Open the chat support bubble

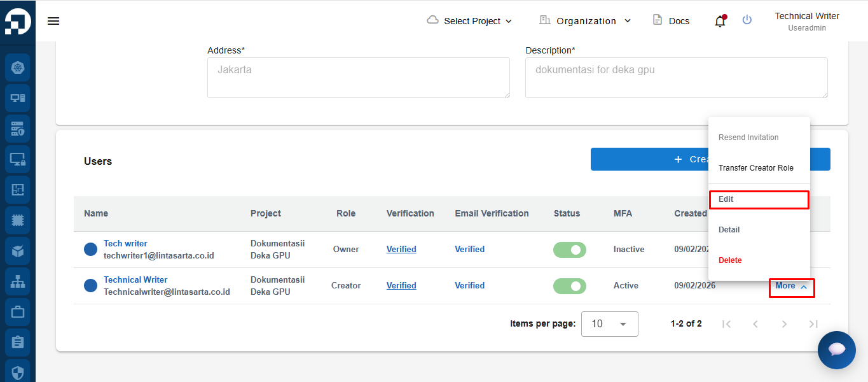[x=836, y=350]
